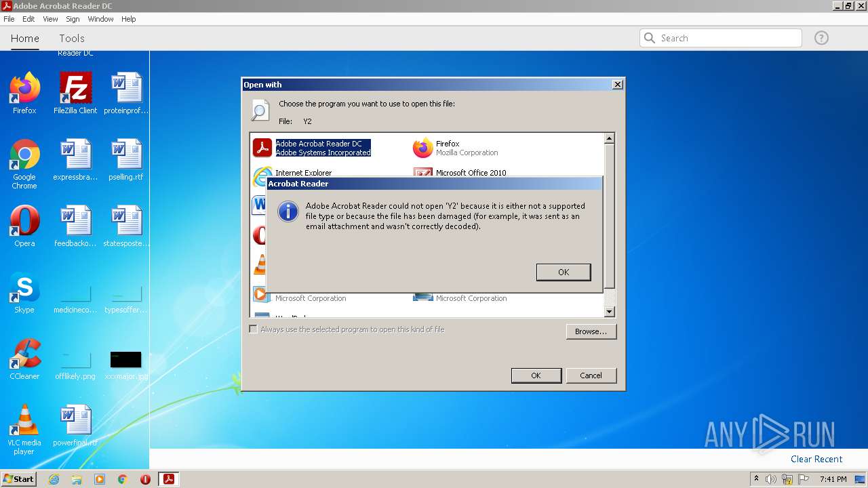868x488 pixels.
Task: Click the program list scroll up arrow
Action: click(x=609, y=138)
